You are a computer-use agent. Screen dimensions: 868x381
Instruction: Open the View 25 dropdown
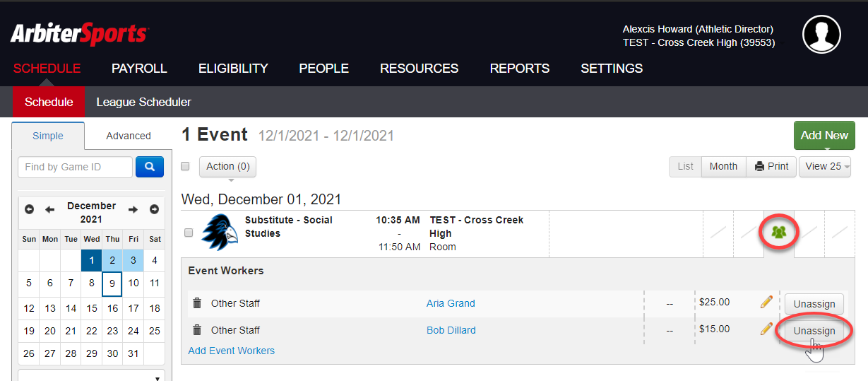(825, 167)
